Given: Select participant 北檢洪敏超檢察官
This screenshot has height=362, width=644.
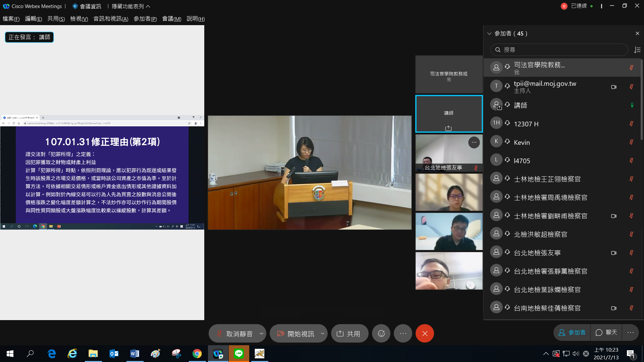Looking at the screenshot, I should pyautogui.click(x=562, y=234).
